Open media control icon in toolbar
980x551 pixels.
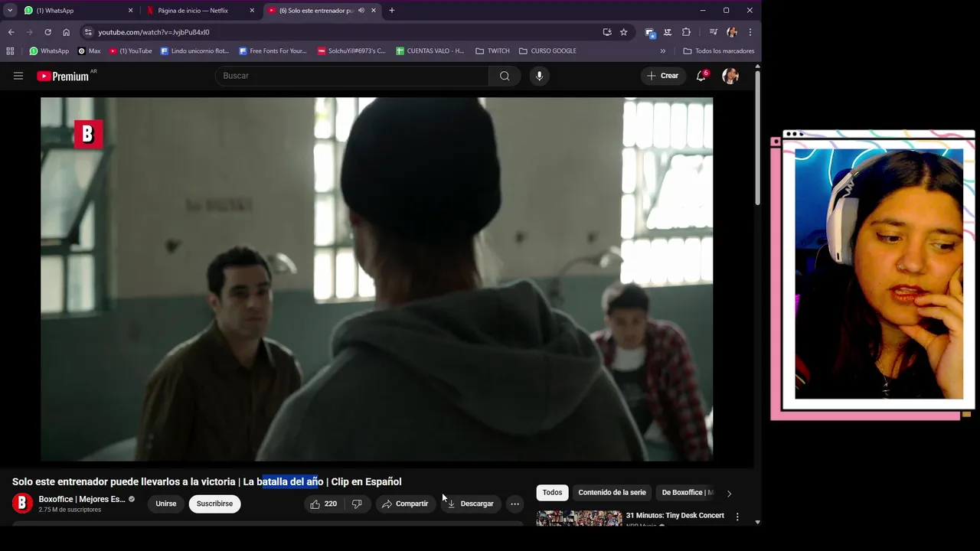(713, 32)
